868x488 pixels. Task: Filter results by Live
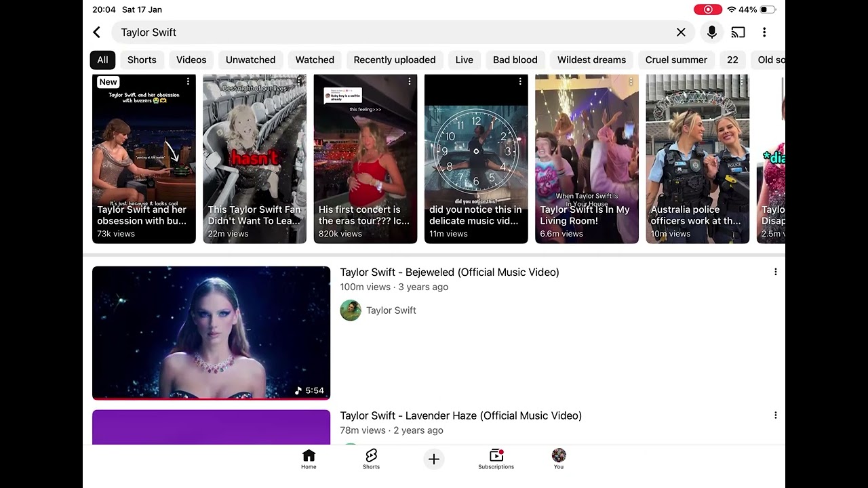(x=465, y=60)
